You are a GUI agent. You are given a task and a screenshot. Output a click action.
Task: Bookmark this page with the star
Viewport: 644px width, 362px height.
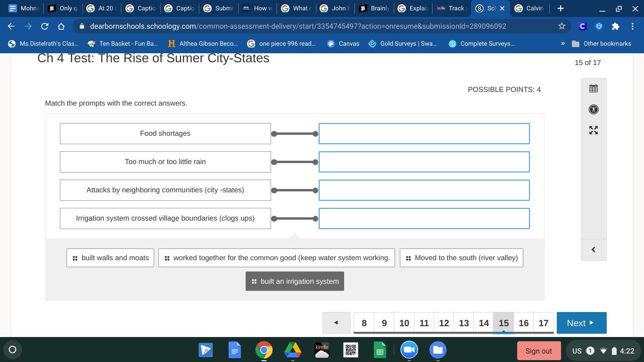click(561, 26)
